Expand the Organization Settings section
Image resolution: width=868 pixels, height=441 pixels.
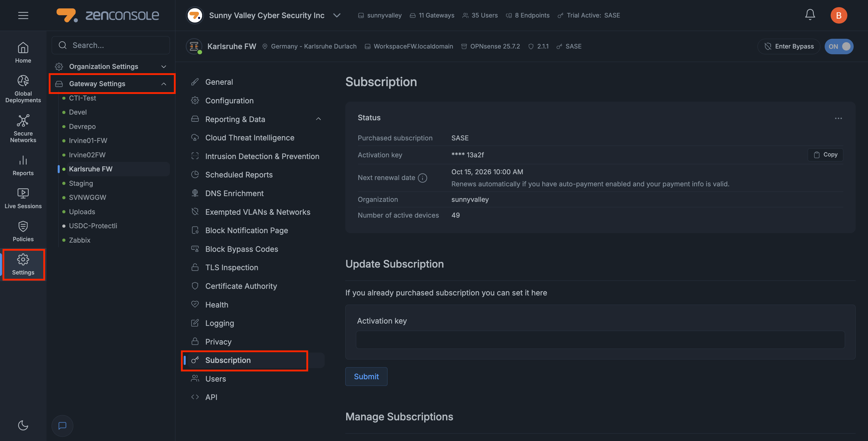(x=163, y=66)
